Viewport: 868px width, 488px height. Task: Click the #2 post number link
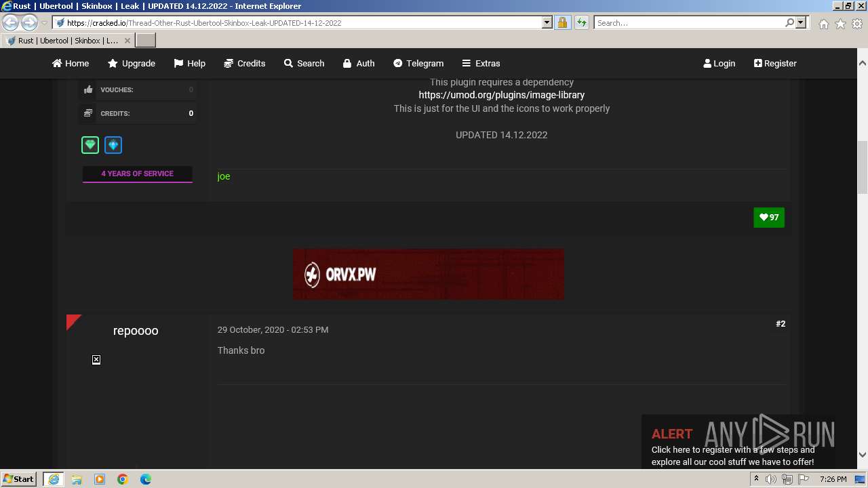781,324
